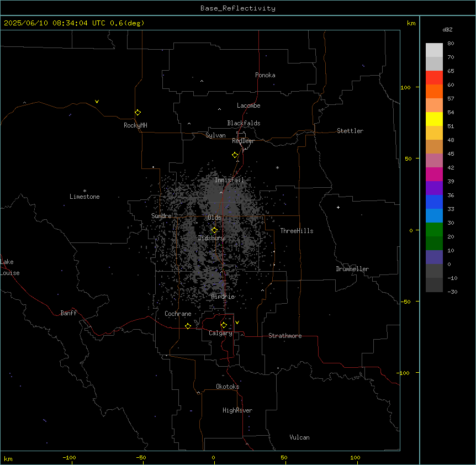Click the blue 33-36 dBZ legend swatch
Viewport: 476px width, 465px height.
(x=434, y=202)
